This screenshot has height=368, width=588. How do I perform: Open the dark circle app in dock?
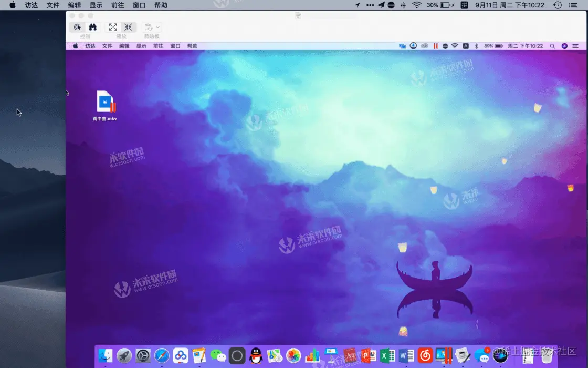click(237, 355)
